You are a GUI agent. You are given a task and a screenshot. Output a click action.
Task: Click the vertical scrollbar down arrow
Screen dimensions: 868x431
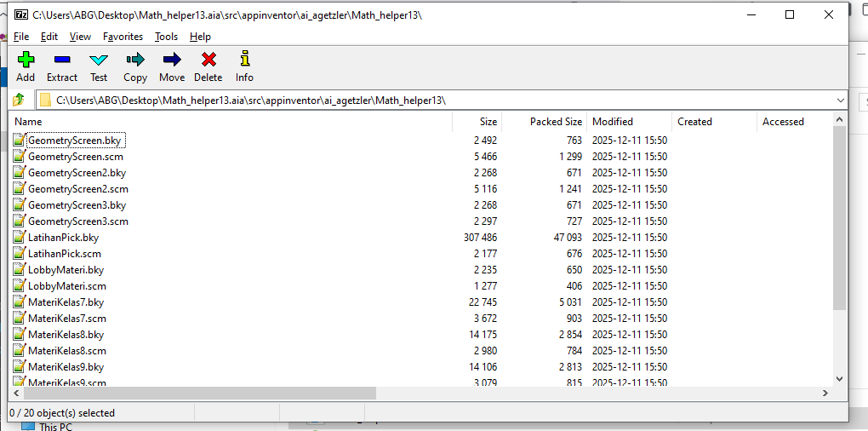(839, 378)
